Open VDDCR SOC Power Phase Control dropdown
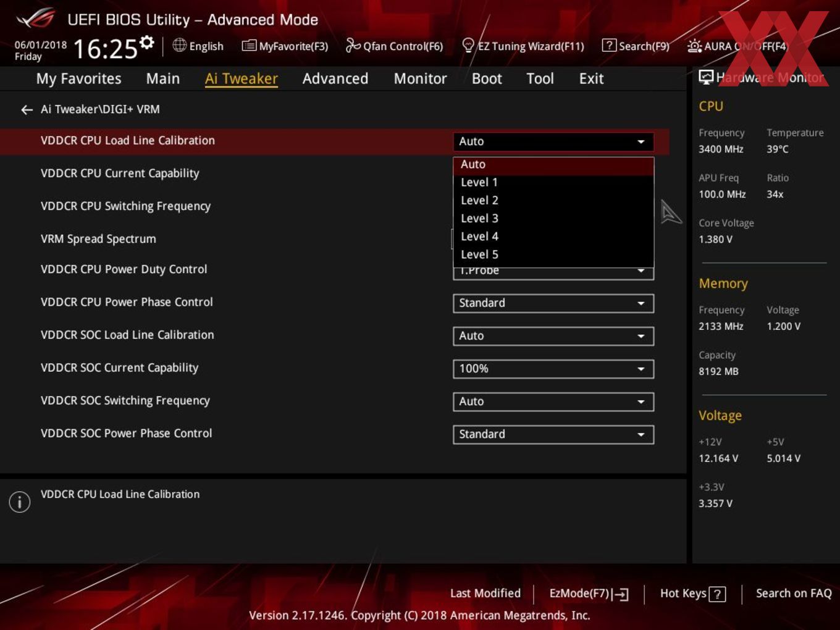 [553, 434]
